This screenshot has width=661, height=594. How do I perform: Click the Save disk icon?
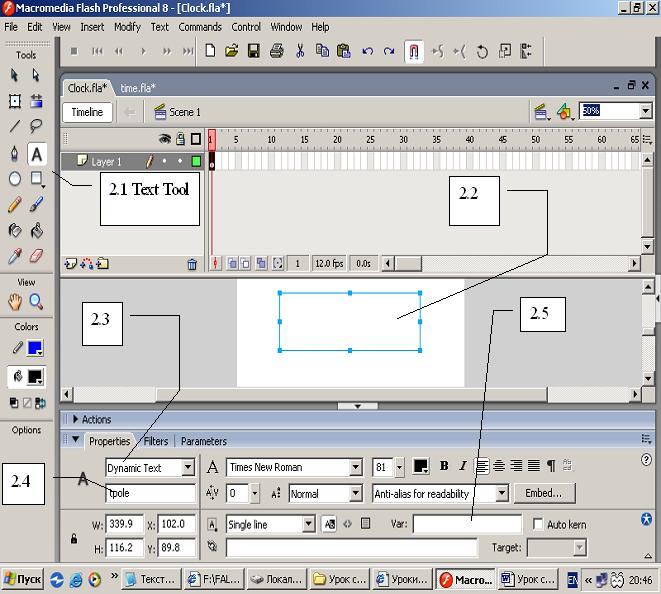253,51
